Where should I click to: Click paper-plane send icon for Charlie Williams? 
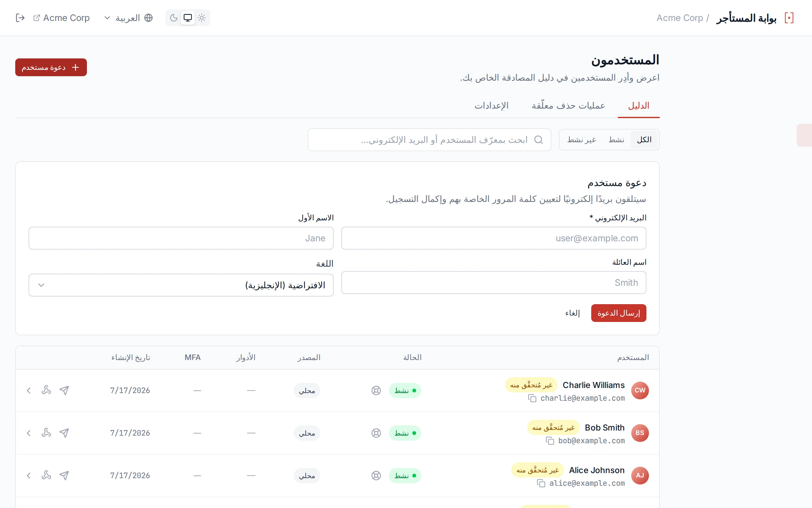(64, 391)
